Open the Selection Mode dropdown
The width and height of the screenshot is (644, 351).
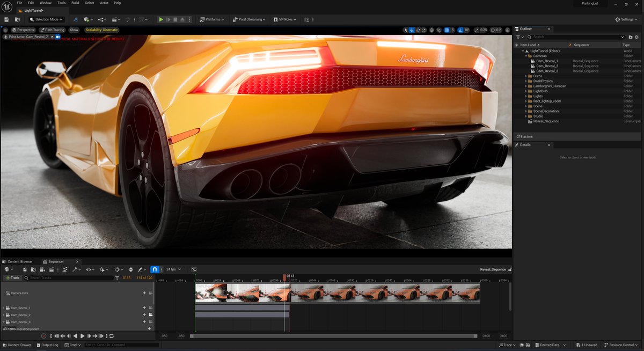click(x=46, y=19)
